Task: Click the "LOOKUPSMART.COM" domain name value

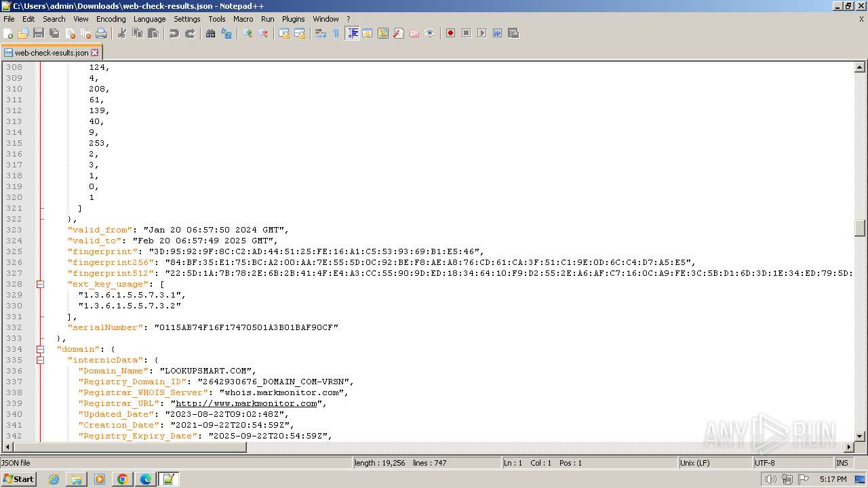Action: 208,371
